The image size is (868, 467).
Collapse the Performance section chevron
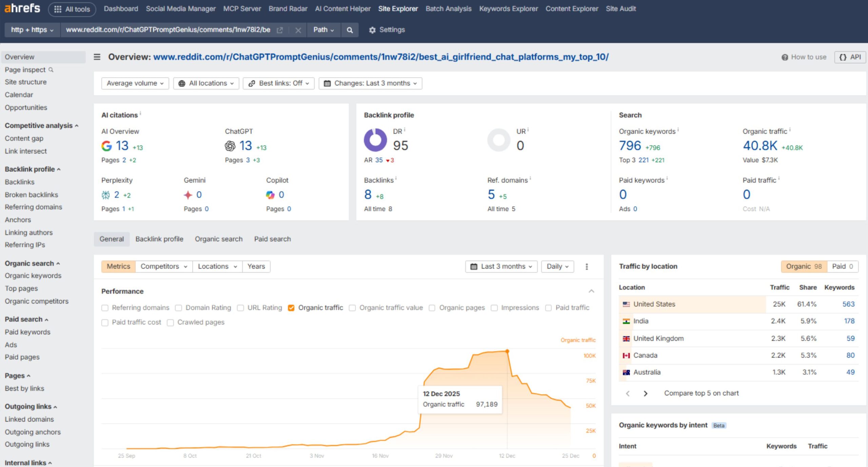tap(591, 291)
